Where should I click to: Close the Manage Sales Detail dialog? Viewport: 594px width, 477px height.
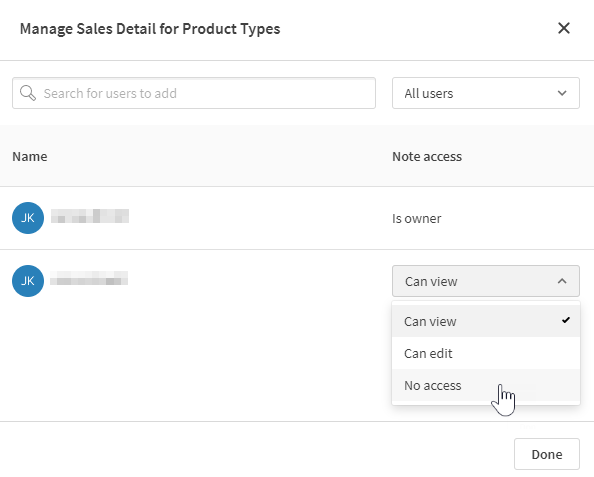[x=564, y=28]
